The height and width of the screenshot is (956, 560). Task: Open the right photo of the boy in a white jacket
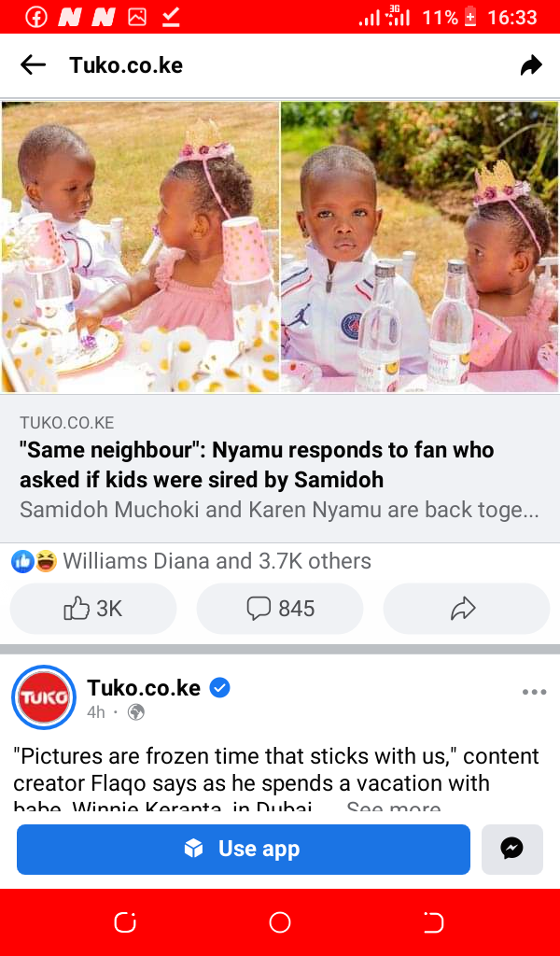tap(419, 246)
